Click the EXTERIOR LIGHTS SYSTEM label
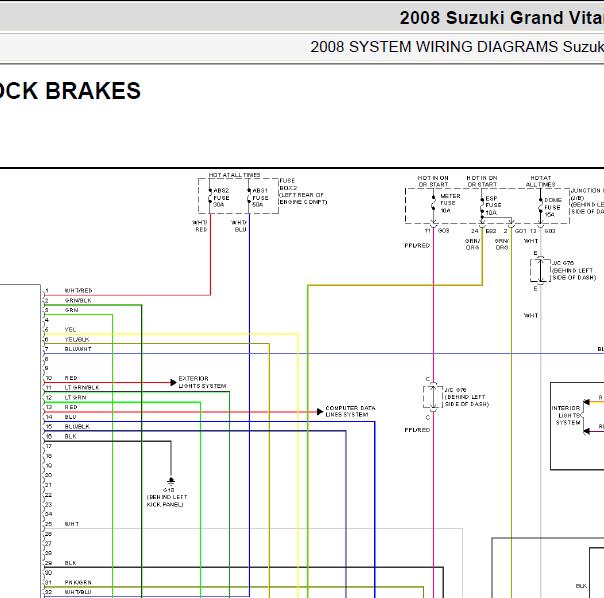Image resolution: width=604 pixels, height=598 pixels. tap(202, 382)
